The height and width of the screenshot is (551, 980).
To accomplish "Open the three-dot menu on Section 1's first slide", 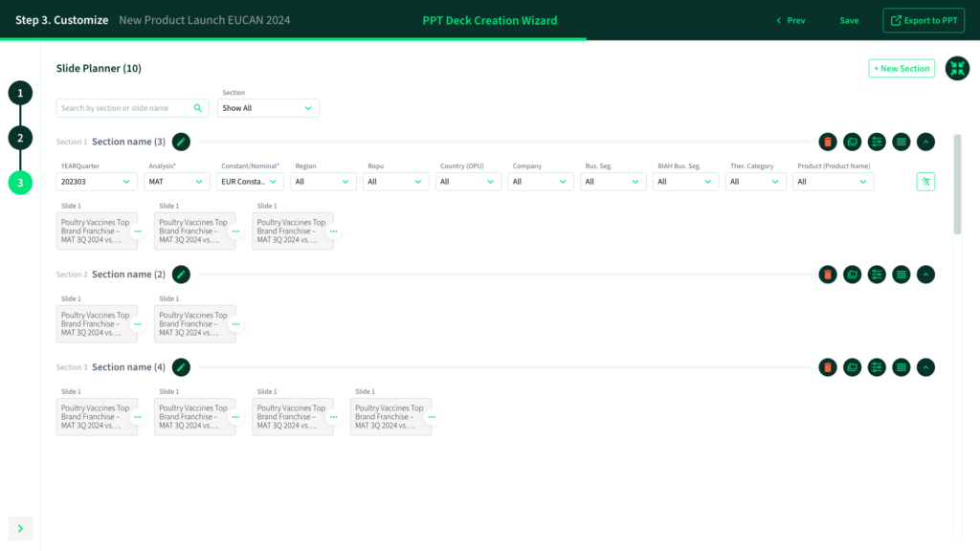I will click(x=138, y=231).
